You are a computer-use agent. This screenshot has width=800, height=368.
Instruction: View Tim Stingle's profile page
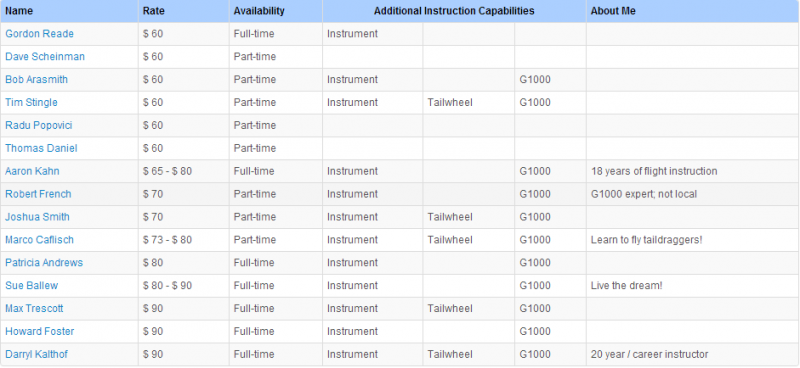tap(31, 103)
